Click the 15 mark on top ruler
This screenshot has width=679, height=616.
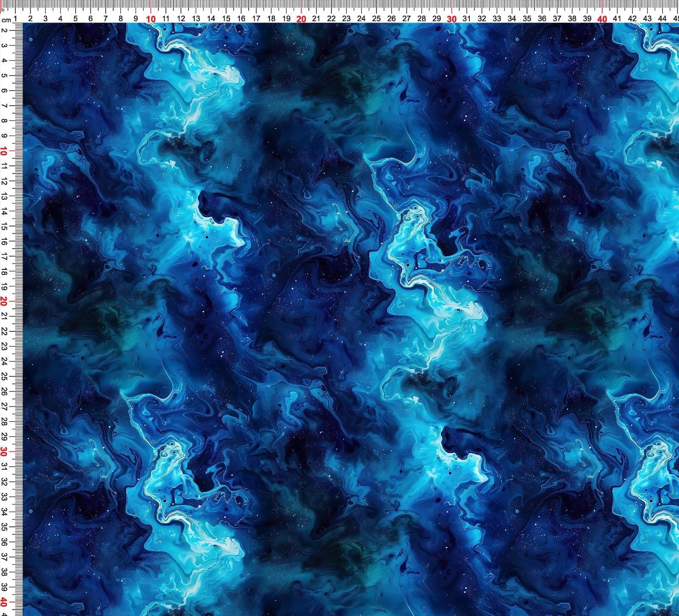(226, 19)
